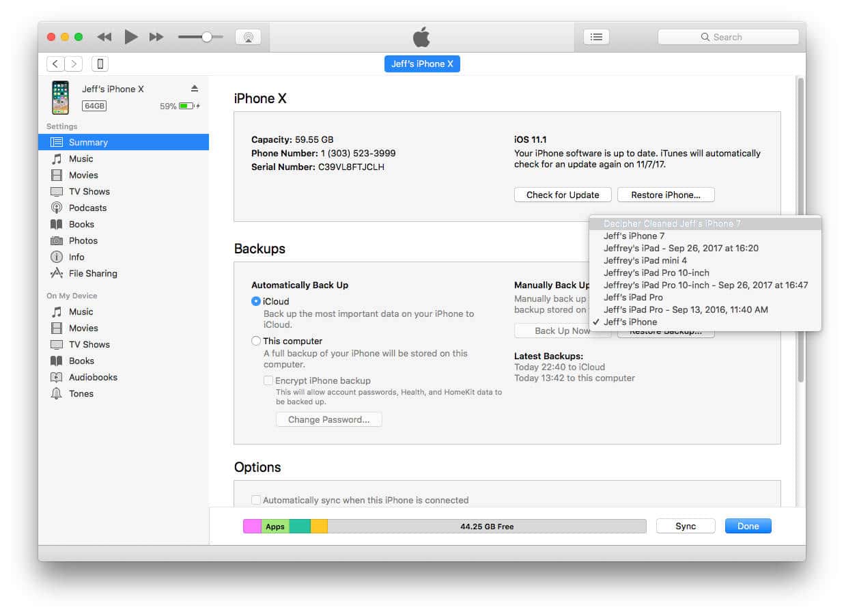This screenshot has width=844, height=616.
Task: Open Photos in the Settings sidebar
Action: click(83, 240)
